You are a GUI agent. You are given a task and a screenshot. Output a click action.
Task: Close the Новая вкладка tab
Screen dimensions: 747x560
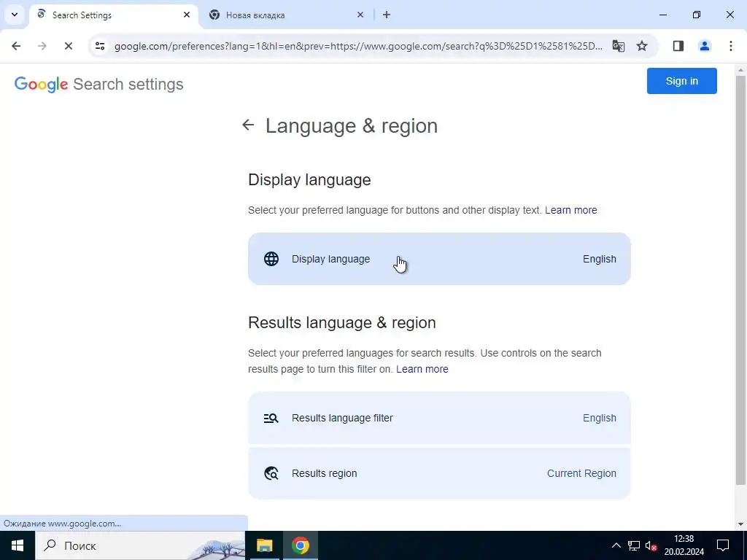tap(360, 15)
